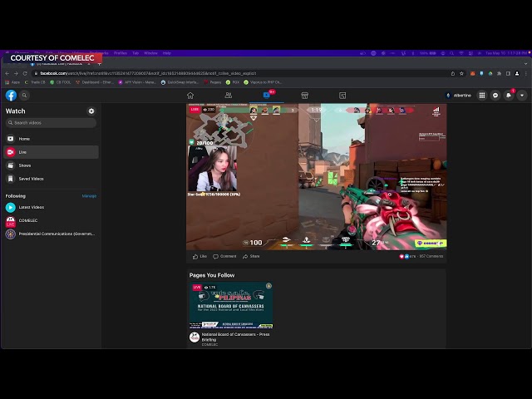Screen dimensions: 532x399
Task: Open the Window menu in menu bar
Action: [150, 53]
